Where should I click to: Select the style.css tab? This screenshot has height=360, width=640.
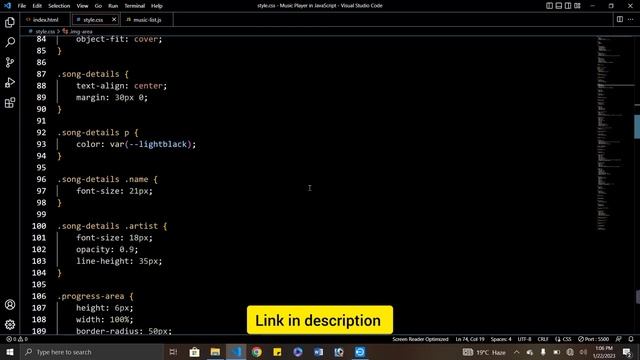93,20
